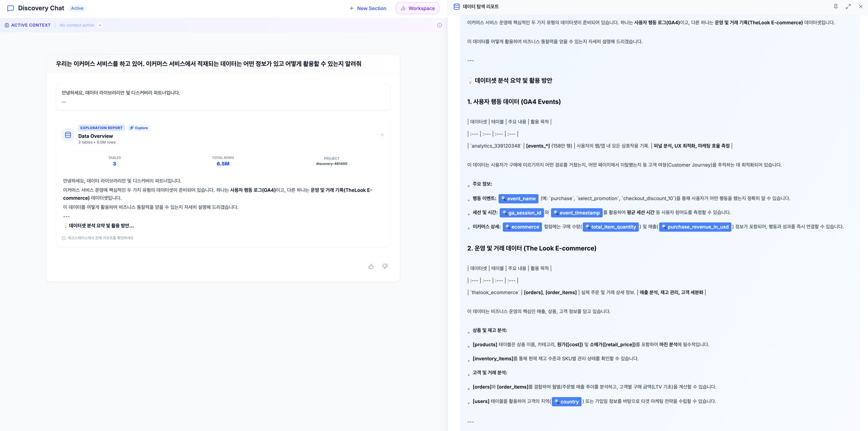This screenshot has height=431, width=868.
Task: Open the total_item_quantity column chip
Action: (x=610, y=227)
